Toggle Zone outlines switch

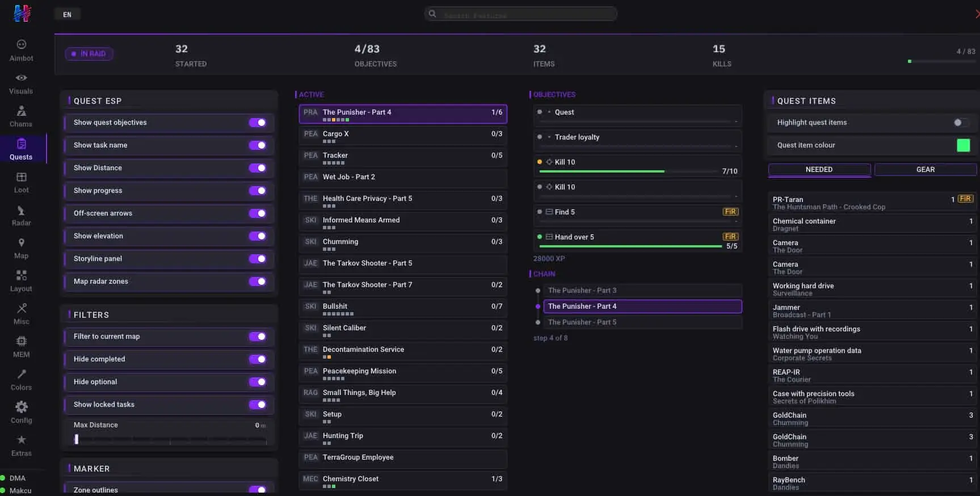pyautogui.click(x=257, y=490)
